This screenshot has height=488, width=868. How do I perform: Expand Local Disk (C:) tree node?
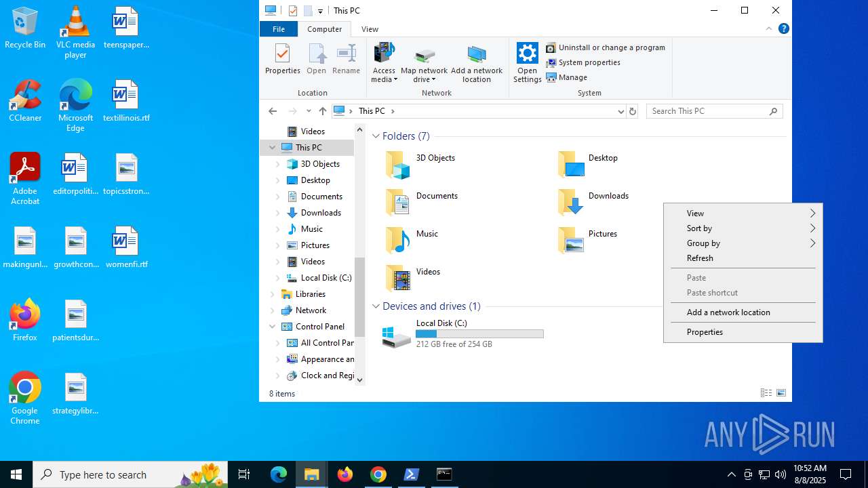[x=277, y=278]
